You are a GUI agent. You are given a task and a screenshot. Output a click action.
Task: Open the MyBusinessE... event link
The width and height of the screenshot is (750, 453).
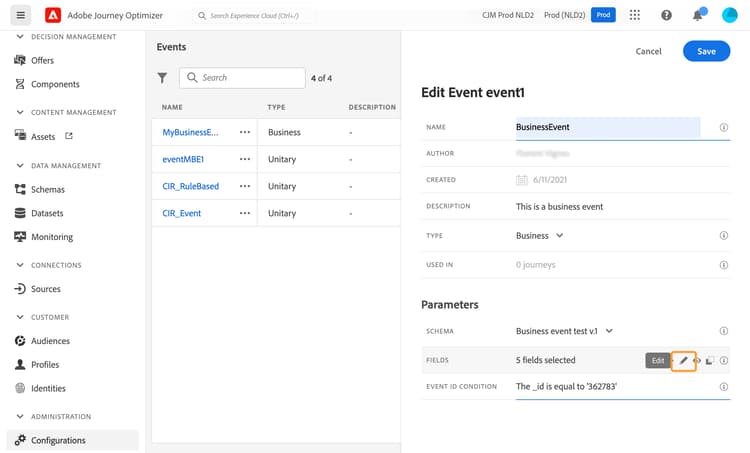click(190, 133)
